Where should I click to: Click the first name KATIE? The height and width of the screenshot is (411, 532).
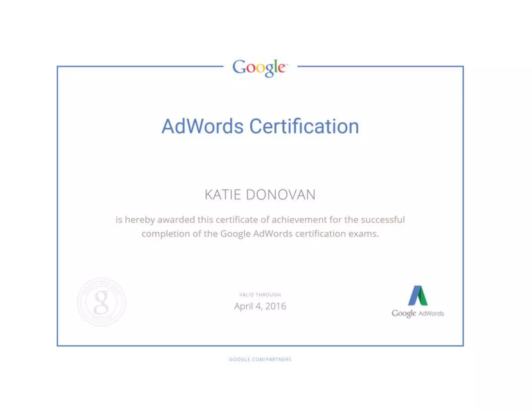[x=223, y=195]
